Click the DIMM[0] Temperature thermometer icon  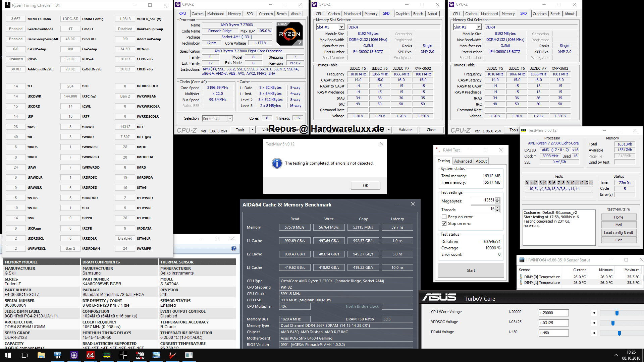coord(521,277)
